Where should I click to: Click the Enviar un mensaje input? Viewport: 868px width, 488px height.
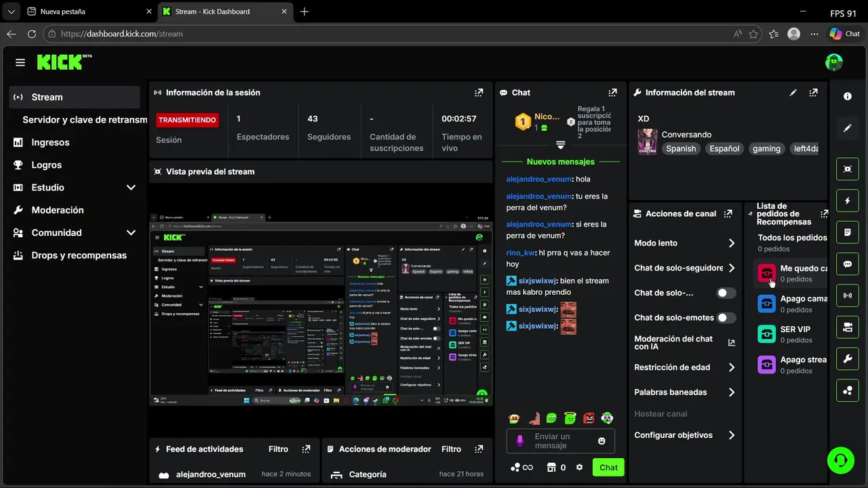click(x=560, y=441)
